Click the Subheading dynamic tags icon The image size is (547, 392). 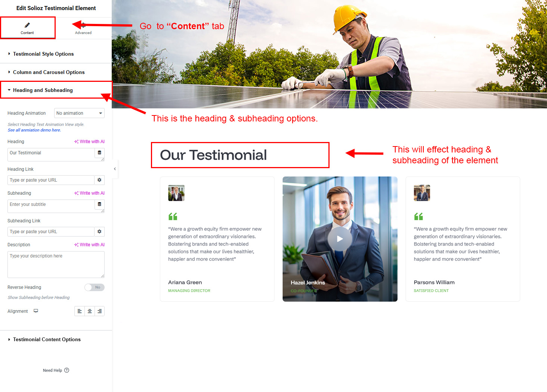tap(99, 204)
